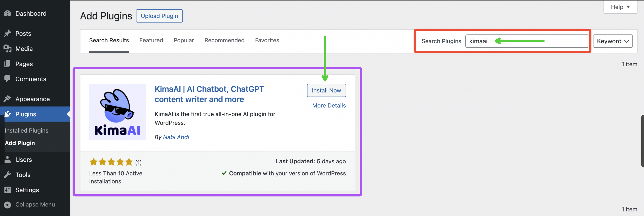Viewport: 644px width, 216px height.
Task: Click the Upload Plugin button
Action: click(x=159, y=16)
